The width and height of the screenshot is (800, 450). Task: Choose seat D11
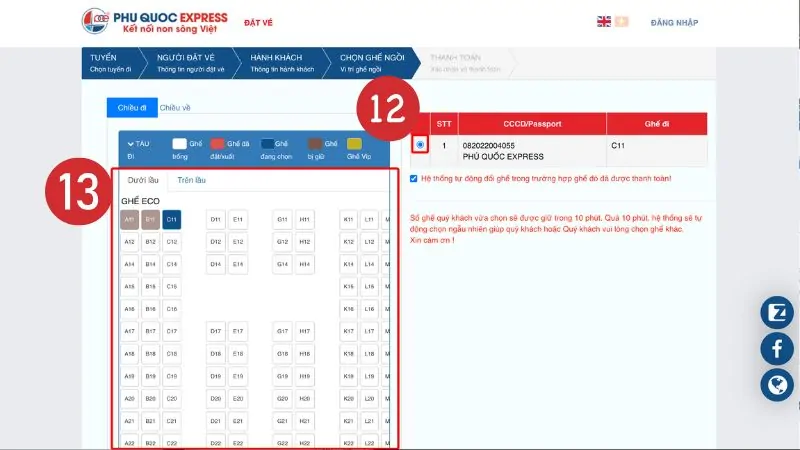[216, 219]
